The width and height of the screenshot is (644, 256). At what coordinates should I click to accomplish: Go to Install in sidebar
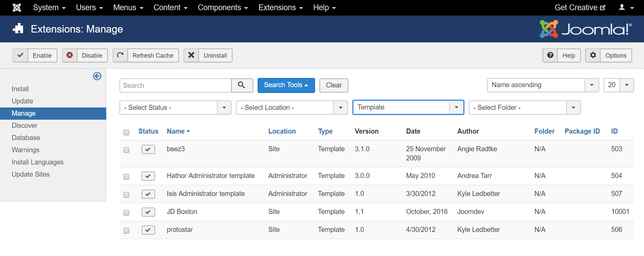click(x=20, y=89)
